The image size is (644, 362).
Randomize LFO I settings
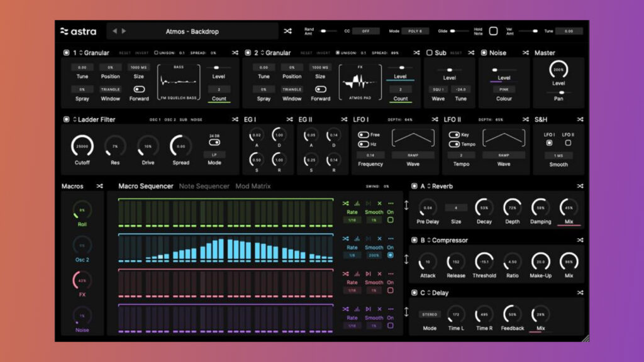(435, 119)
